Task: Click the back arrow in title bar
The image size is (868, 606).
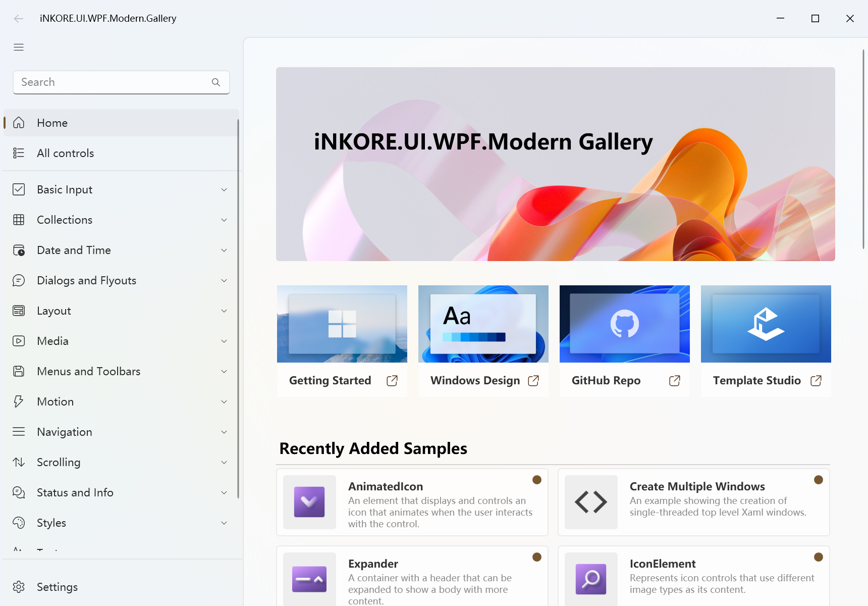Action: (x=19, y=19)
